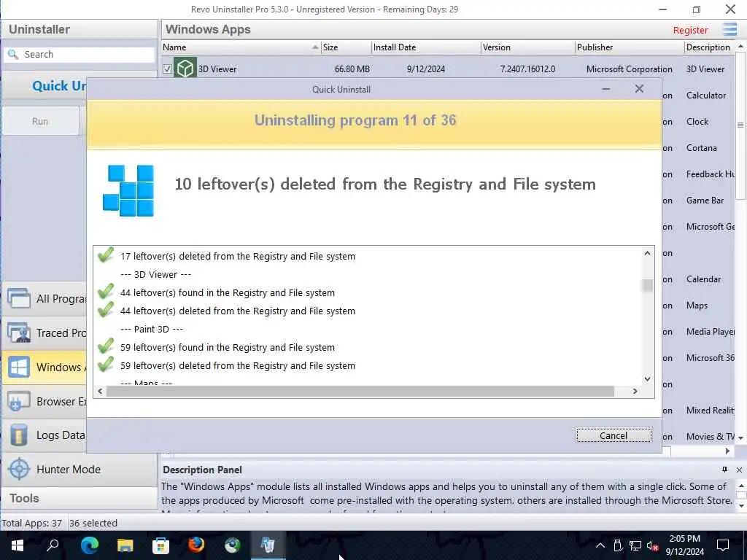
Task: Minimize the Quick Uninstall dialog
Action: click(x=606, y=89)
